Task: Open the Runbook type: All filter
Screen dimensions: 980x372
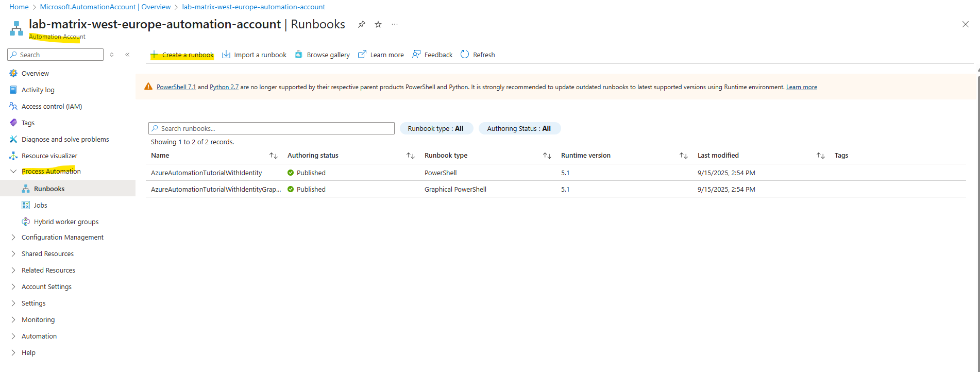Action: pyautogui.click(x=436, y=128)
